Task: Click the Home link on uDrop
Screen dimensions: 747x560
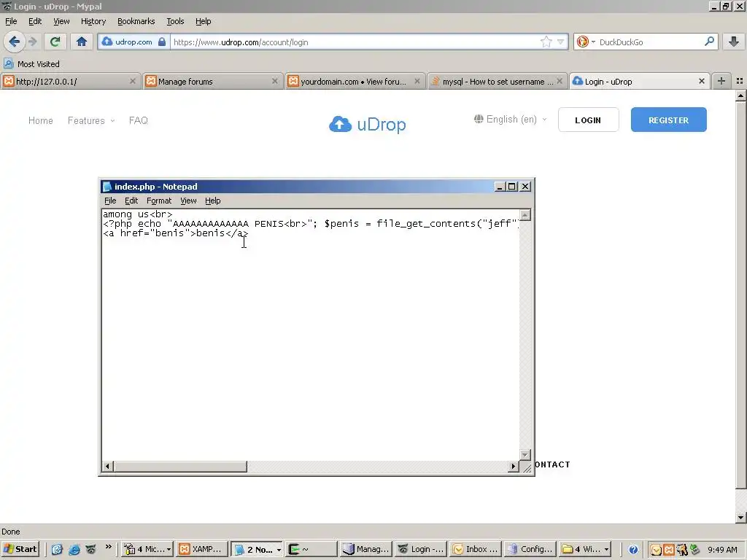Action: (41, 120)
